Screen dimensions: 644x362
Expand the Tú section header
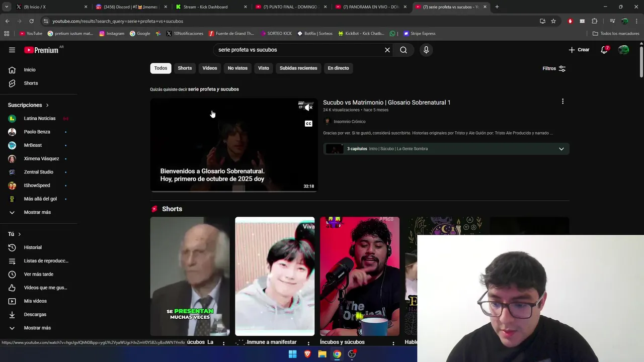pos(15,234)
